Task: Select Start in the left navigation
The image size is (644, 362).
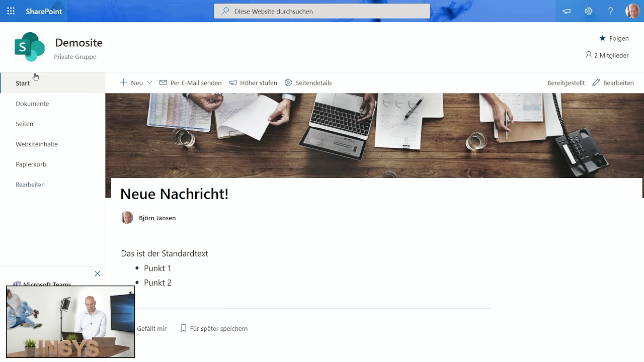Action: pos(52,83)
